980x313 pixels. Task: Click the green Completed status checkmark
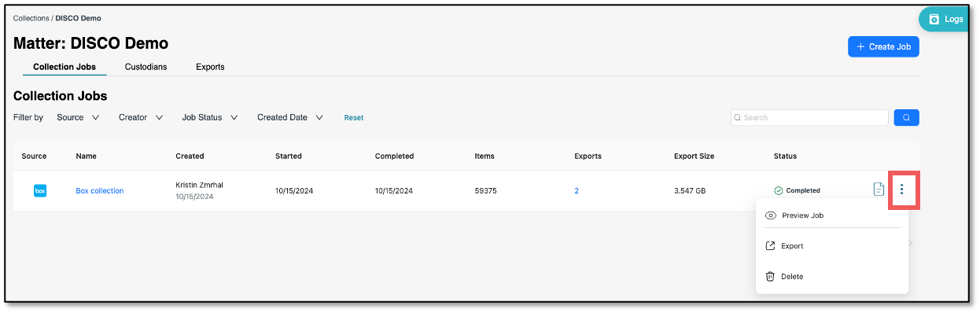(x=779, y=190)
